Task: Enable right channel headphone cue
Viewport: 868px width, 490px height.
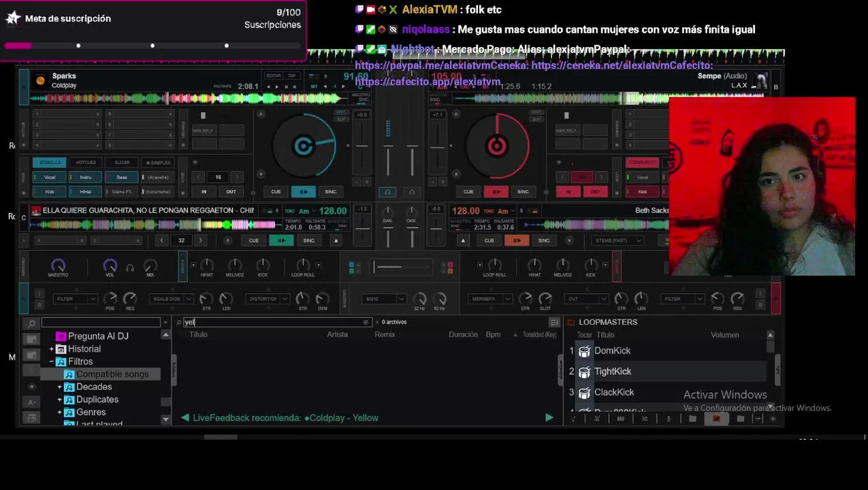Action: (412, 193)
